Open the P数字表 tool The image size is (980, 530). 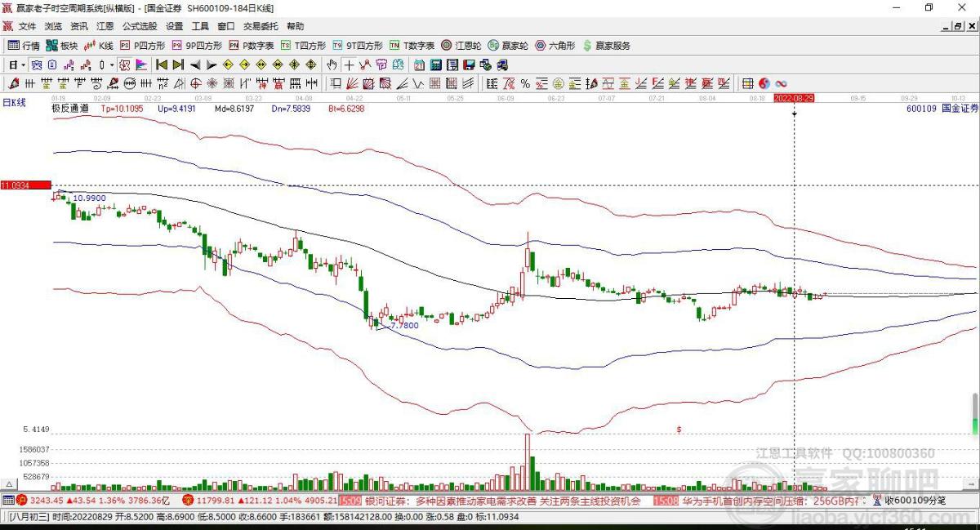[252, 46]
